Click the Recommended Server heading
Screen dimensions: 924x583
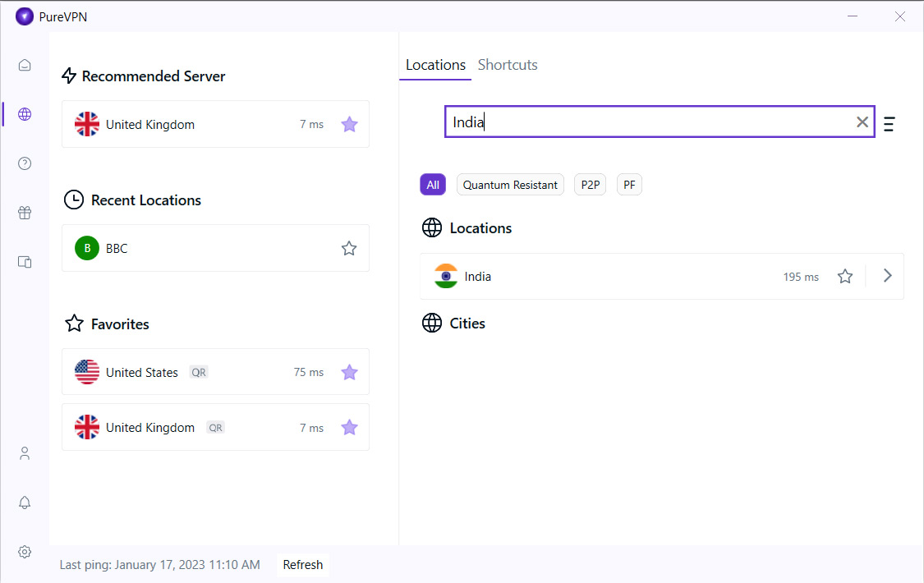[154, 76]
